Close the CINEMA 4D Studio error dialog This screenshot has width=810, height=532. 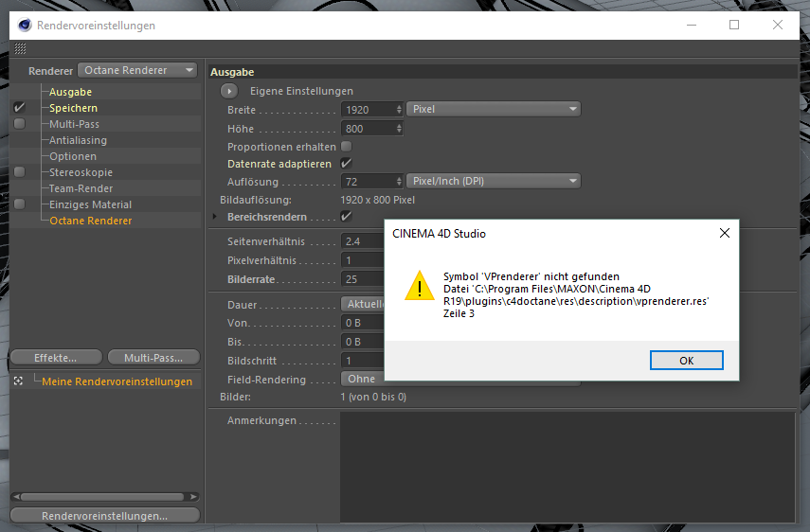[724, 233]
